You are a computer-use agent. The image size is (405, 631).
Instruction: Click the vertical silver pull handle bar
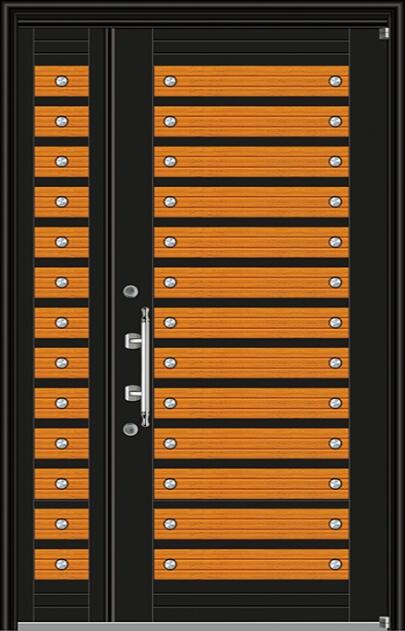point(145,367)
